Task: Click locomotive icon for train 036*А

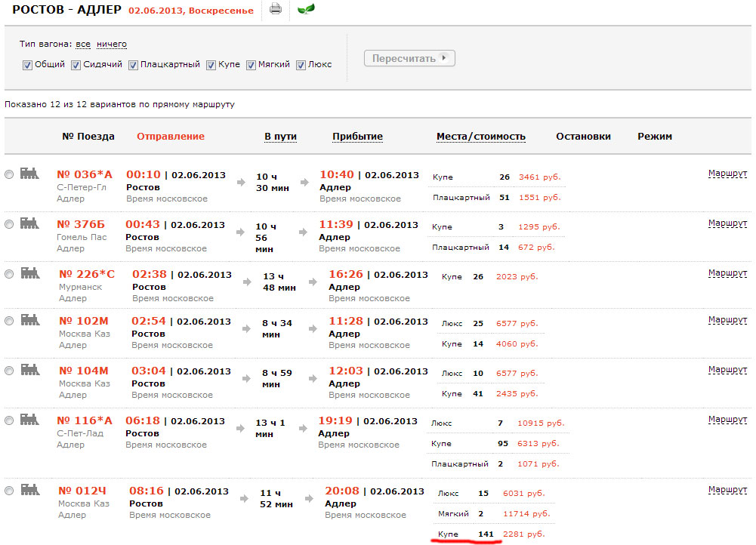Action: (x=29, y=174)
